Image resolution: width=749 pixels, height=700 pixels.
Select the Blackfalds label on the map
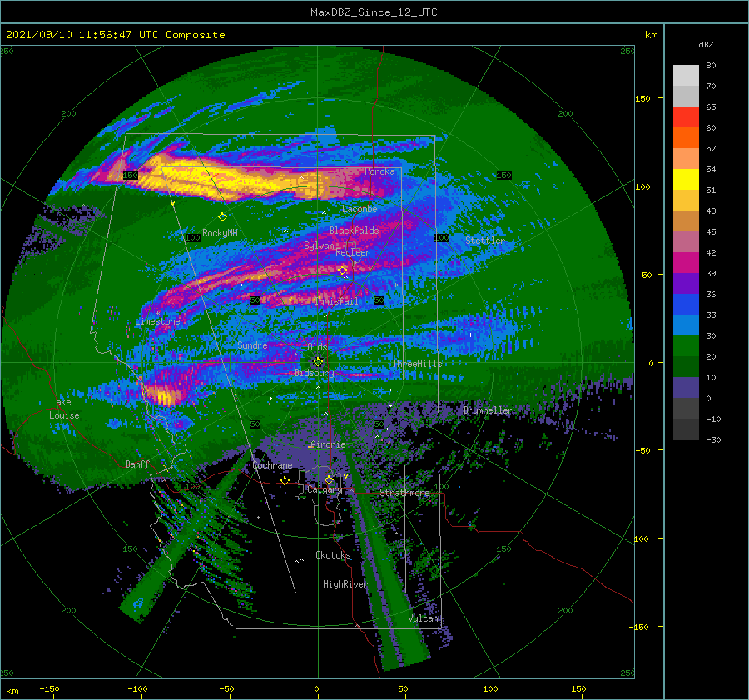[354, 231]
